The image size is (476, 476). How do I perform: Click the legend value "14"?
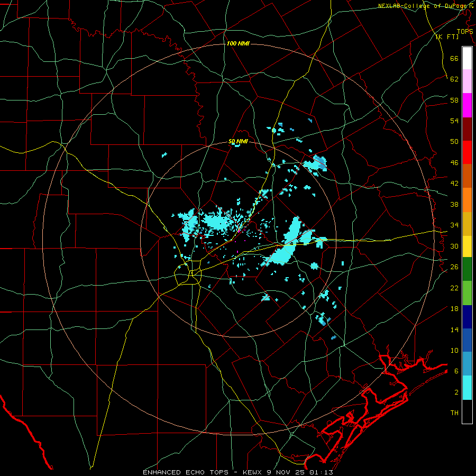coord(454,329)
